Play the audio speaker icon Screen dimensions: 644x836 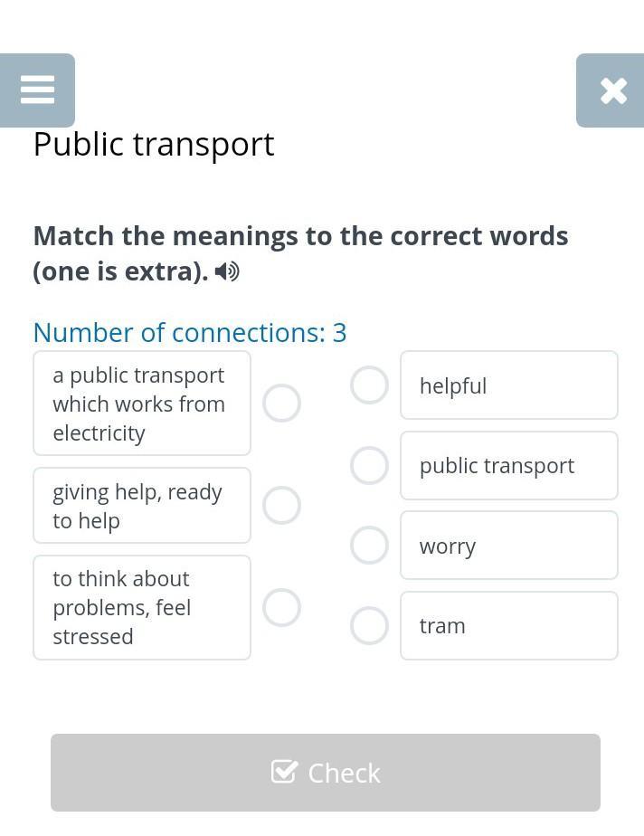pos(227,272)
